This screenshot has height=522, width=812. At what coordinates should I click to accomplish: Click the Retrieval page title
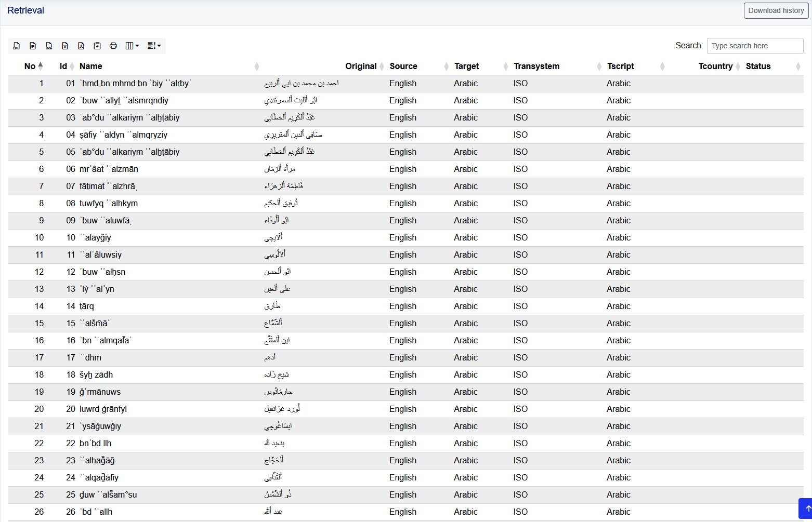25,10
